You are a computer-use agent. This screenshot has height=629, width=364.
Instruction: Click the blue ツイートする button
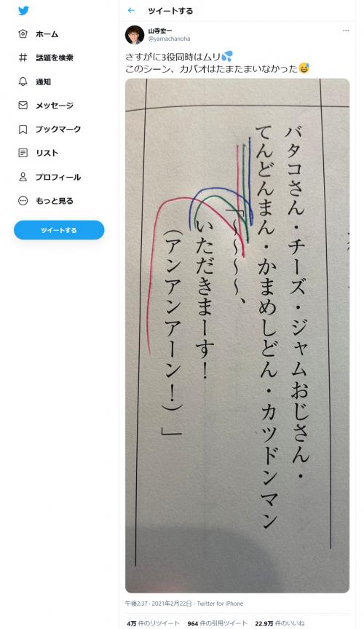click(59, 230)
